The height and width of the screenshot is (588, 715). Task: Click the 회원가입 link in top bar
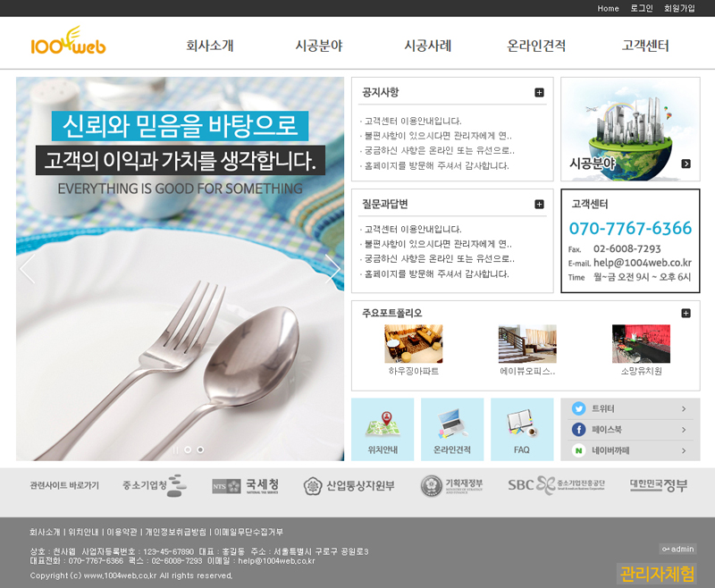click(x=679, y=8)
